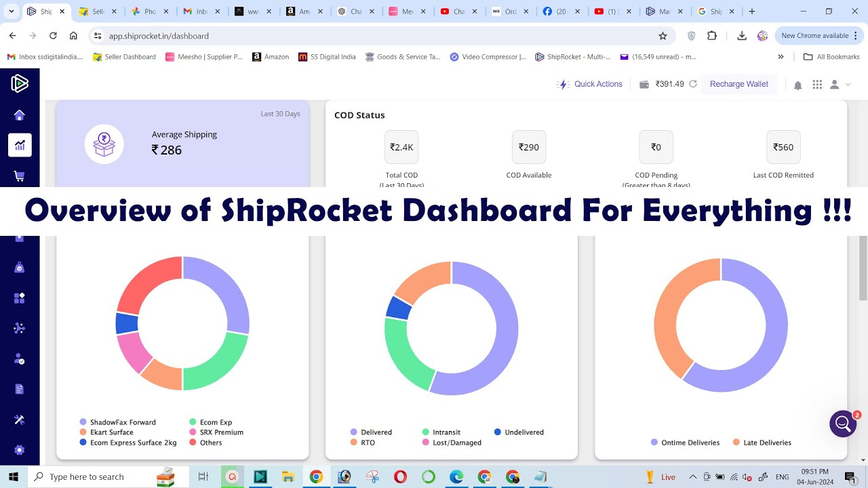The image size is (868, 488).
Task: Open Seller Dashboard bookmark
Action: 124,57
